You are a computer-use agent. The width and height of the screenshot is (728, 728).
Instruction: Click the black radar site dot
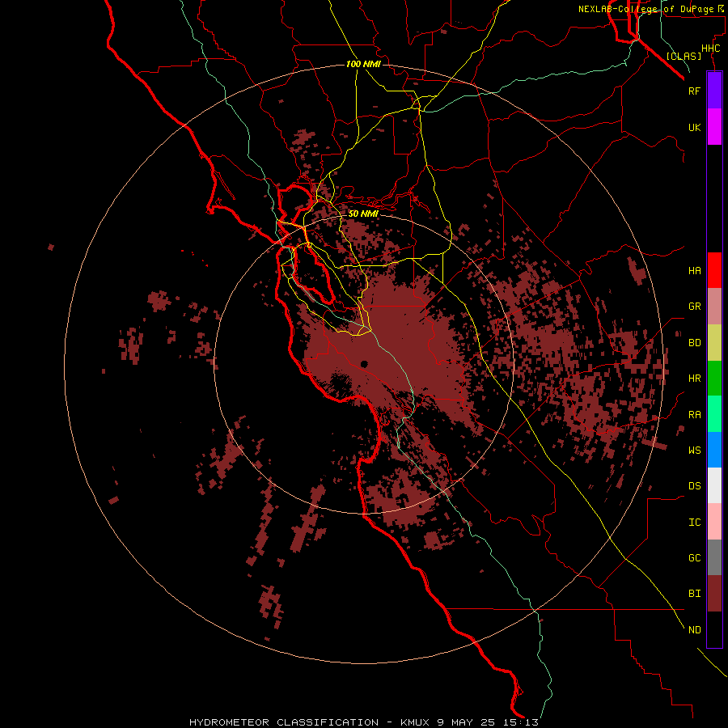(364, 364)
